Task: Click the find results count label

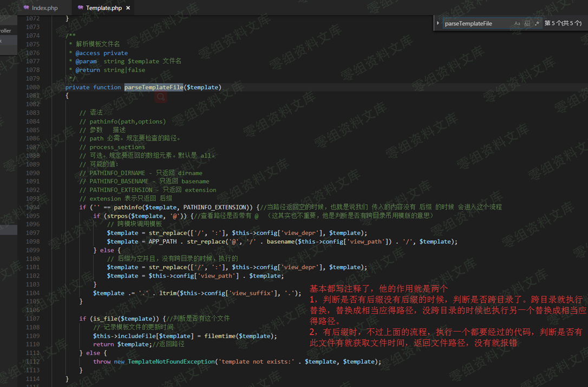Action: pos(563,23)
